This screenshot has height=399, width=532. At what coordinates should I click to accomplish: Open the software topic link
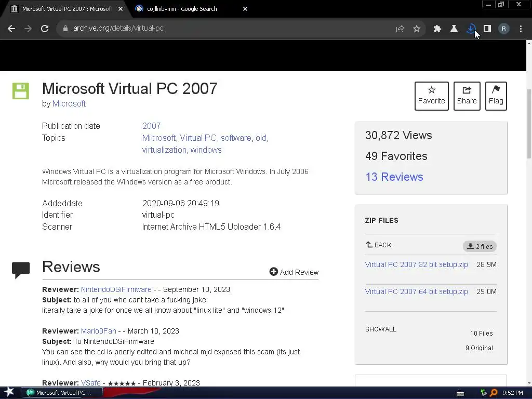pos(236,138)
